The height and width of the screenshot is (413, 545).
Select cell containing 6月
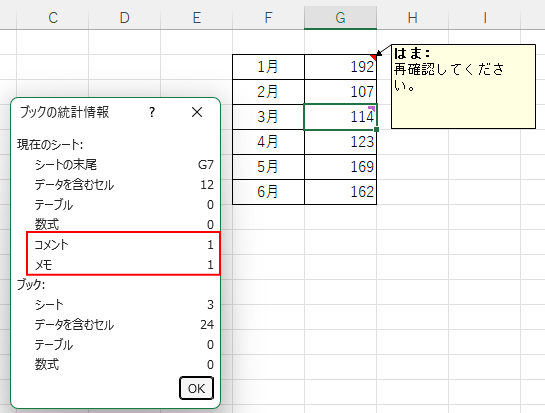268,192
